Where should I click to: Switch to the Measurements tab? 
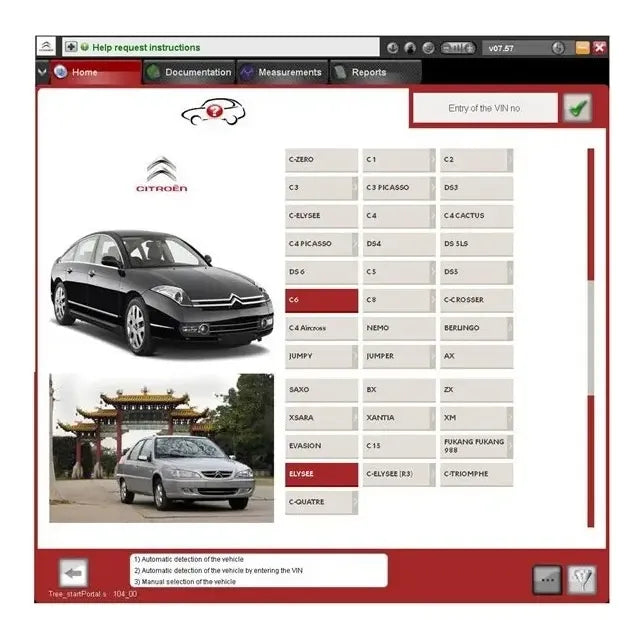(282, 72)
